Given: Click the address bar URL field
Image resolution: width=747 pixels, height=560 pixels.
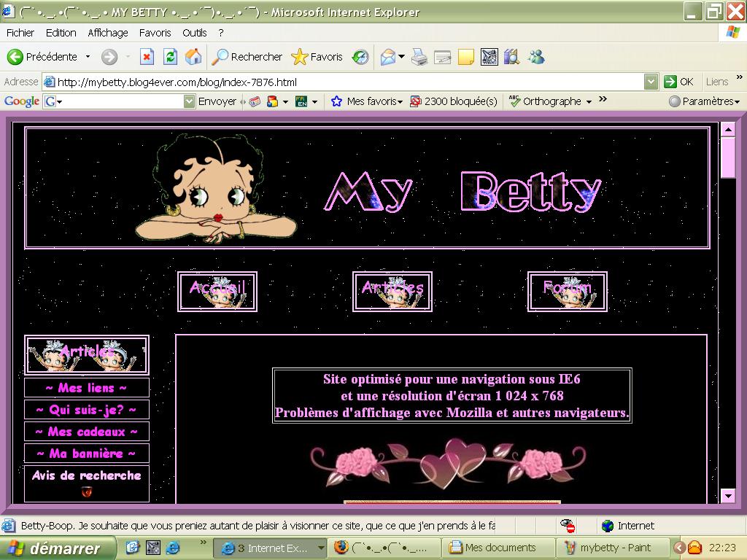Looking at the screenshot, I should point(343,82).
